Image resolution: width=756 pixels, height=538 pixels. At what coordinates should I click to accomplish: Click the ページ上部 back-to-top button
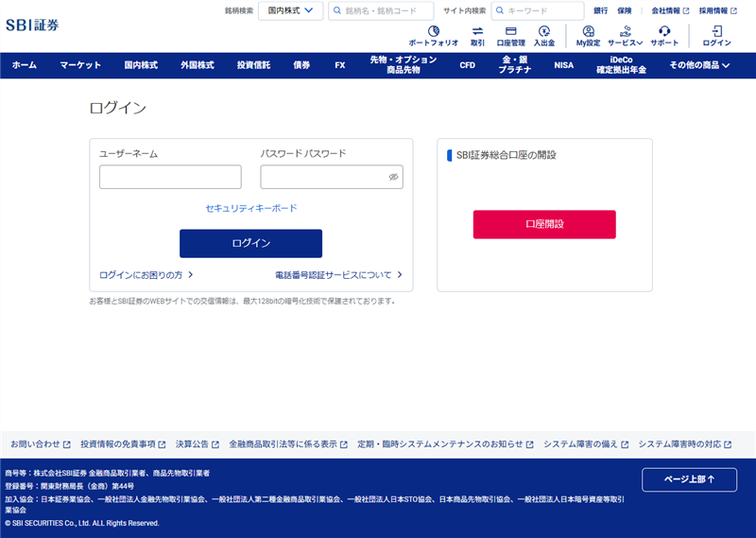[x=689, y=479]
